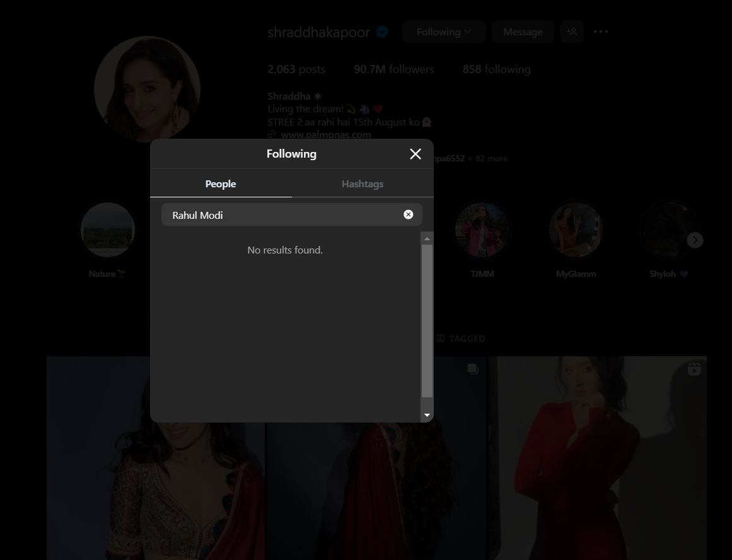Viewport: 732px width, 560px height.
Task: Click the 'No results found.' message
Action: (285, 250)
